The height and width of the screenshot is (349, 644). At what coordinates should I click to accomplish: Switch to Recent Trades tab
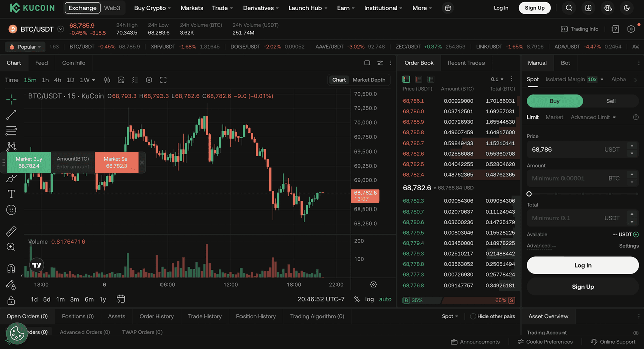coord(466,63)
